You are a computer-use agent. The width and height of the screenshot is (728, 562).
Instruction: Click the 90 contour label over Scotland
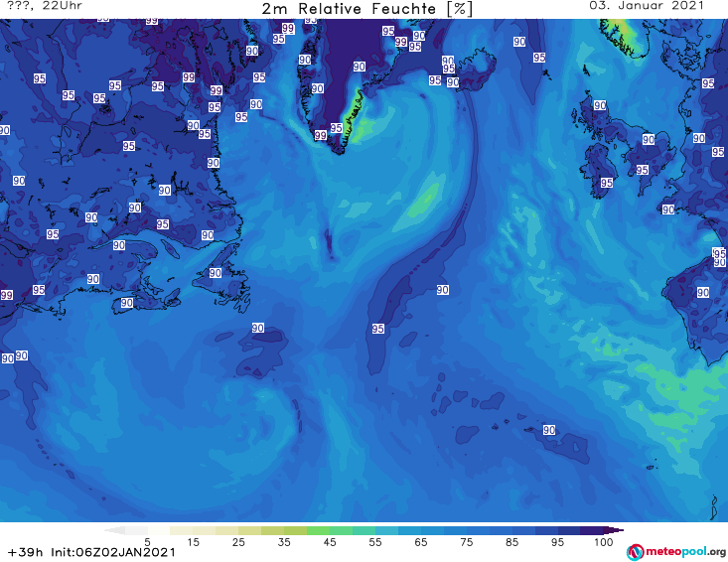point(600,105)
